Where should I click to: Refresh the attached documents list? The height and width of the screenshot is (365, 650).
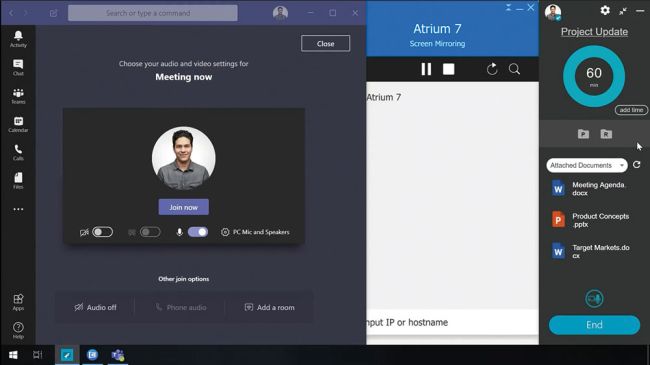pos(637,165)
